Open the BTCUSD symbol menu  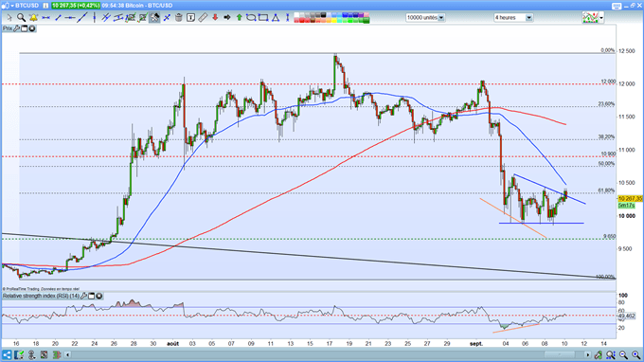coord(26,6)
